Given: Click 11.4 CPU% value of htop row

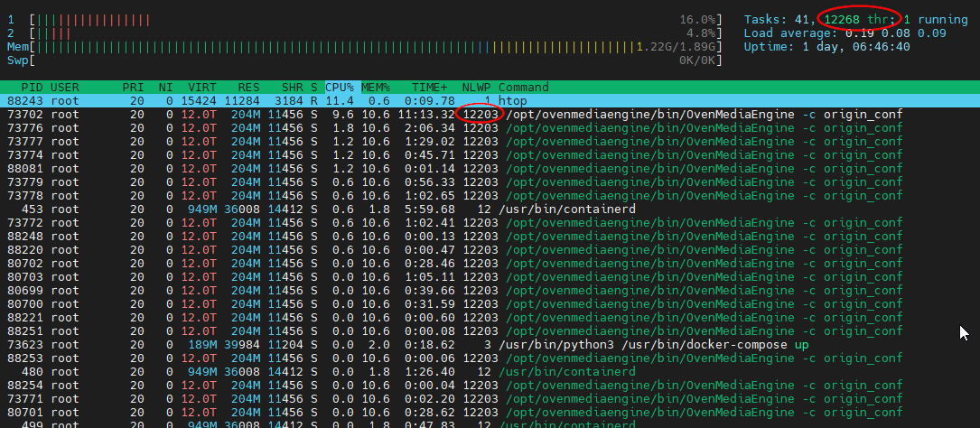Looking at the screenshot, I should [x=340, y=100].
